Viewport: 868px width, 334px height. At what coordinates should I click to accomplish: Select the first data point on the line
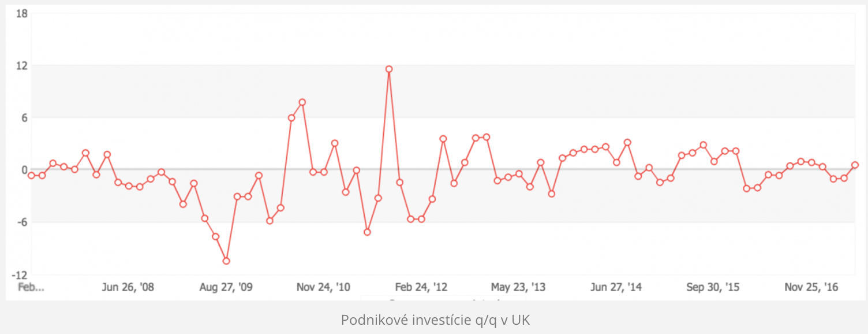click(31, 175)
